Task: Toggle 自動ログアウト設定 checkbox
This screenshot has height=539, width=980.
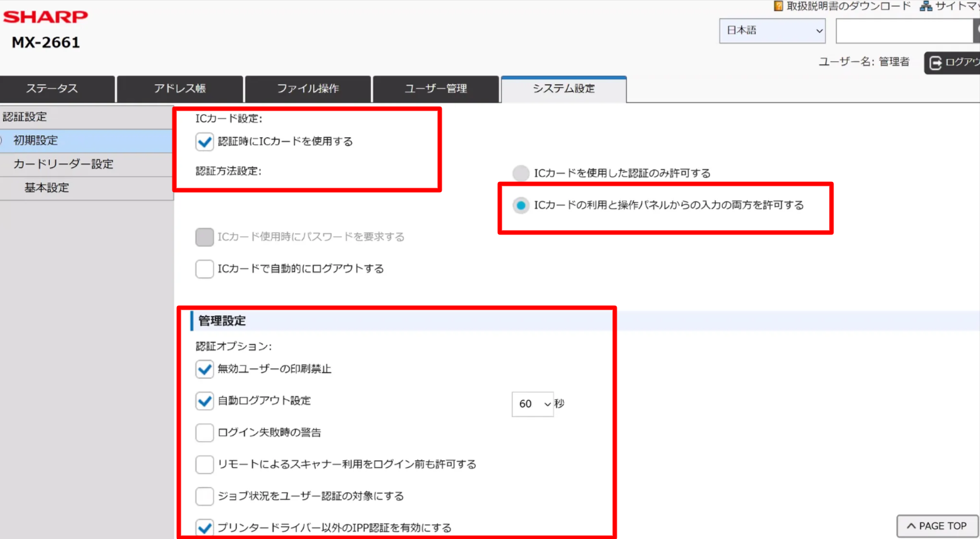Action: pos(204,401)
